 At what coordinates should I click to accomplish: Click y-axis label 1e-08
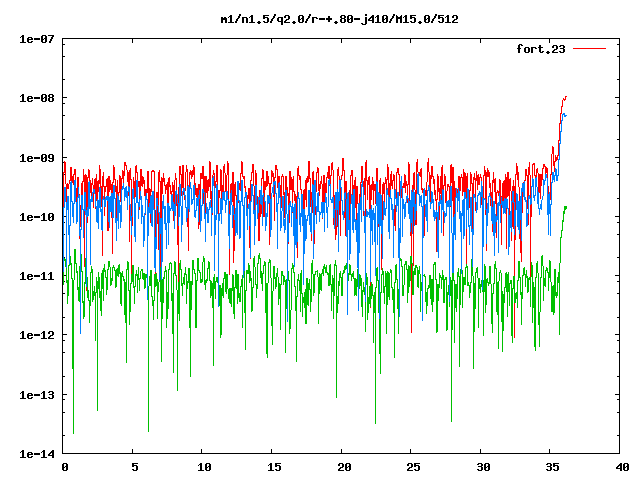point(37,98)
